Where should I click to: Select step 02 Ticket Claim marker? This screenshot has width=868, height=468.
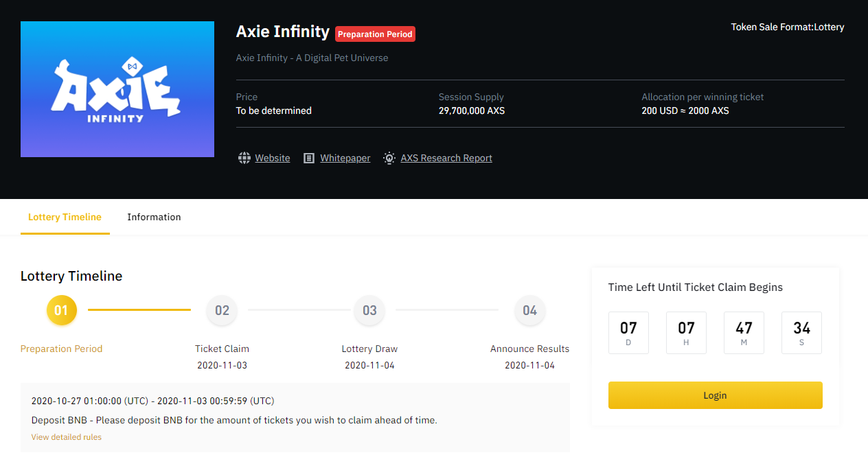pyautogui.click(x=222, y=310)
